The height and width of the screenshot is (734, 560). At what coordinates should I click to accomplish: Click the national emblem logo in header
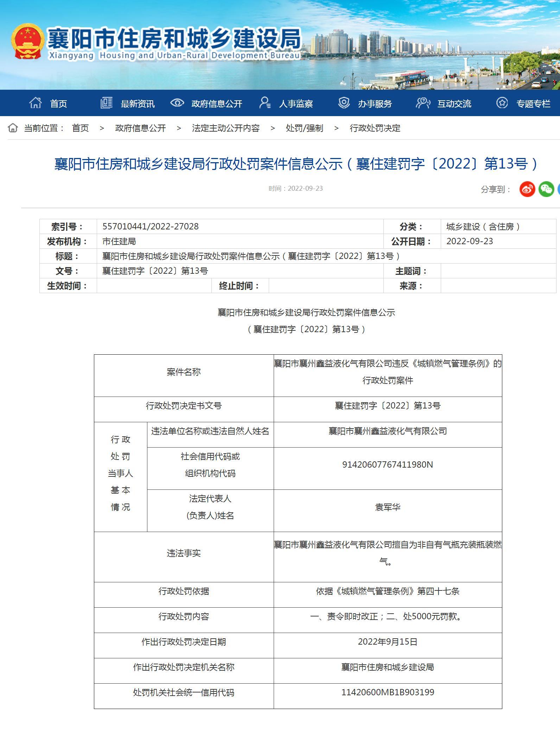tap(28, 42)
